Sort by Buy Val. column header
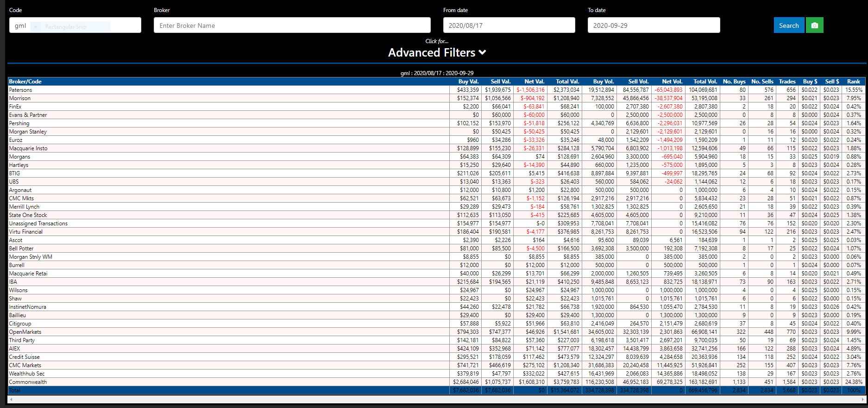 tap(468, 82)
